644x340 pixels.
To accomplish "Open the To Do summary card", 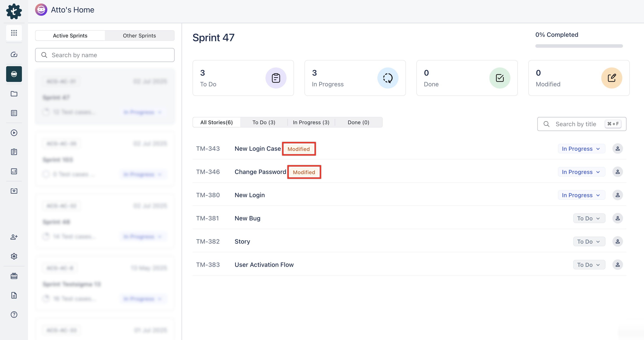I will click(x=243, y=78).
